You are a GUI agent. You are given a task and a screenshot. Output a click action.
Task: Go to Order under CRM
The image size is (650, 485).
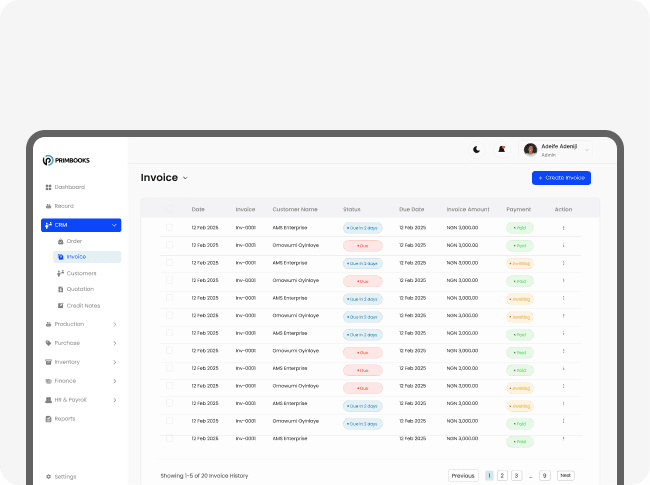pyautogui.click(x=70, y=241)
